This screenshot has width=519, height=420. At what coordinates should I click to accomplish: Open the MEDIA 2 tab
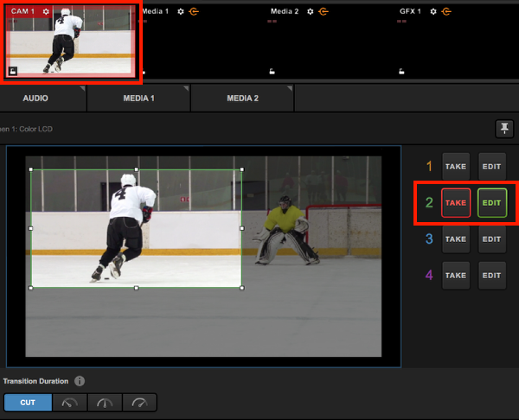click(242, 99)
